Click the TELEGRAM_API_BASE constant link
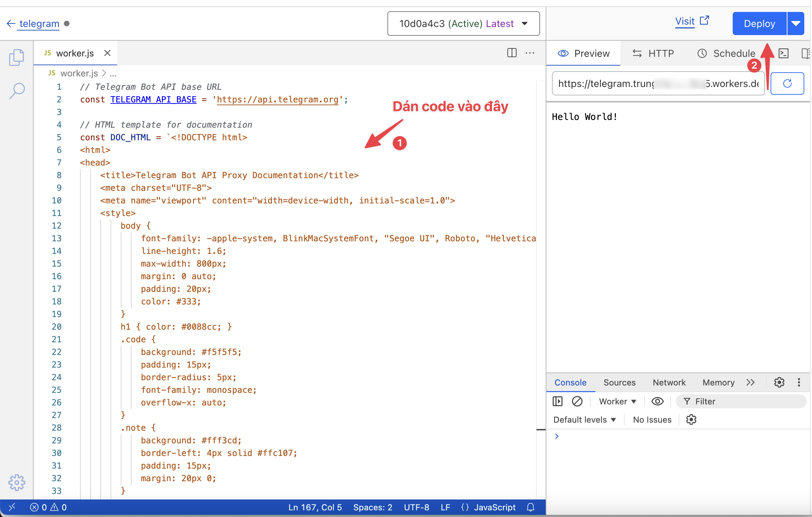This screenshot has width=812, height=517. tap(153, 99)
